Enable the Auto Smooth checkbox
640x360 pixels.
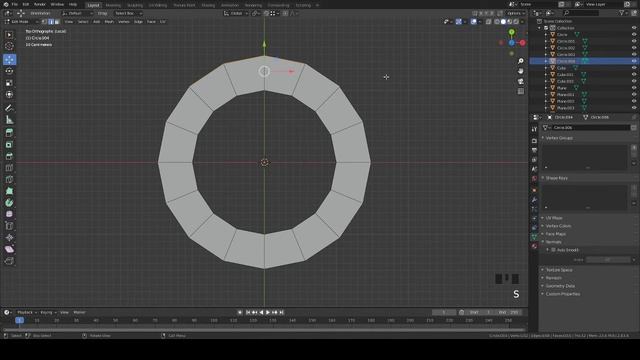(x=553, y=250)
